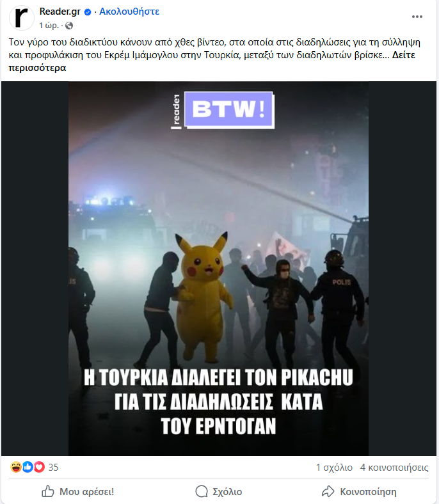Click the comment bubble icon
The image size is (439, 504).
(202, 491)
